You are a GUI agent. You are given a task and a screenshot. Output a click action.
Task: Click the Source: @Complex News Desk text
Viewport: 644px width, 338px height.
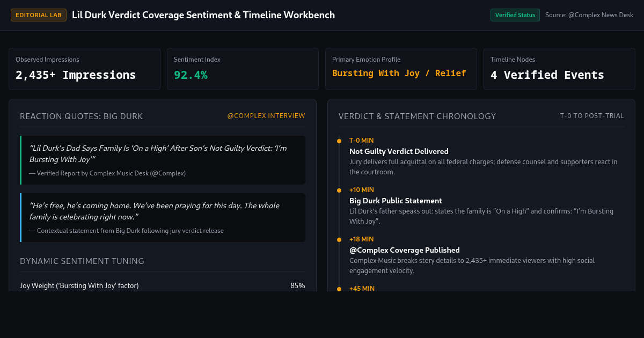(x=589, y=15)
